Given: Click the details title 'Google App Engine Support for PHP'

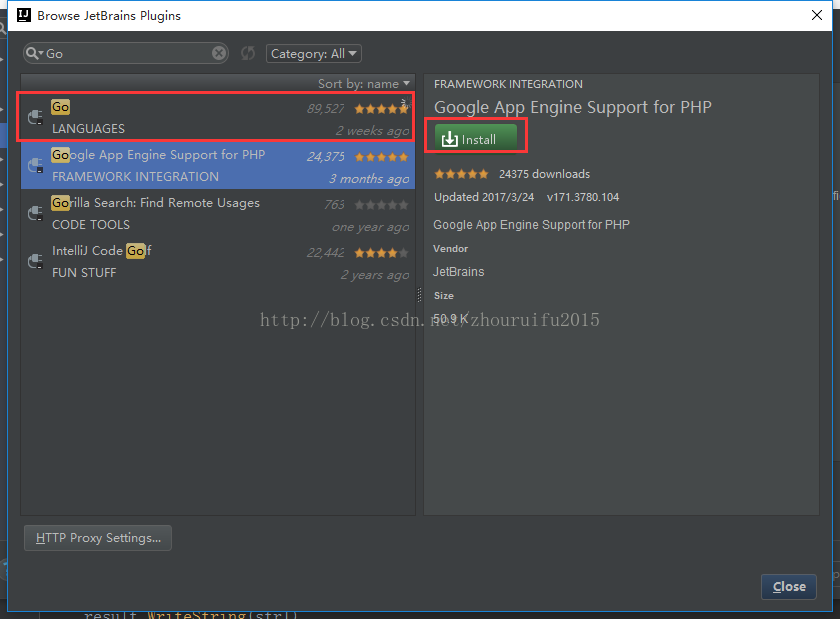Looking at the screenshot, I should pos(573,107).
